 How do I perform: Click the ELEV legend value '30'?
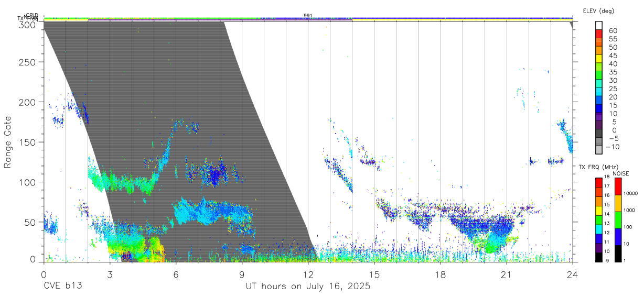click(613, 80)
